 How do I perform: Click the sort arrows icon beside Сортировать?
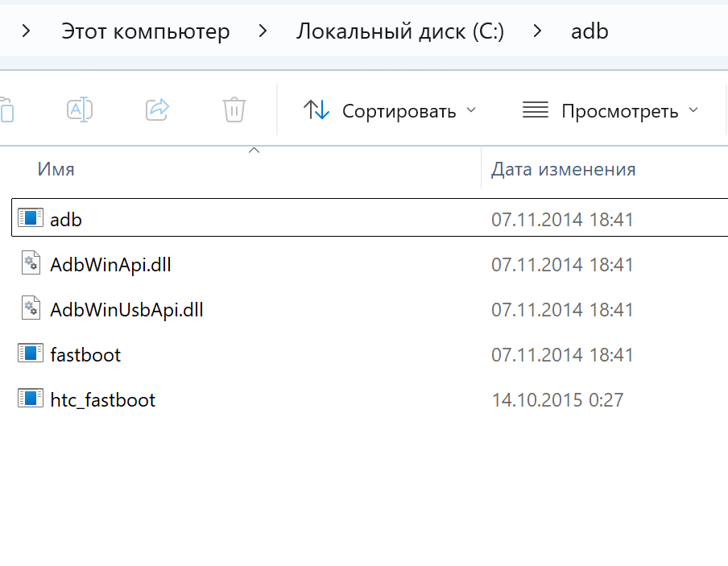click(x=316, y=110)
